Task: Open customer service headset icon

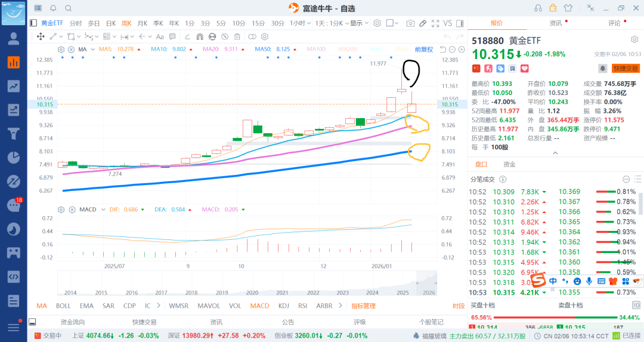Action: click(x=538, y=8)
